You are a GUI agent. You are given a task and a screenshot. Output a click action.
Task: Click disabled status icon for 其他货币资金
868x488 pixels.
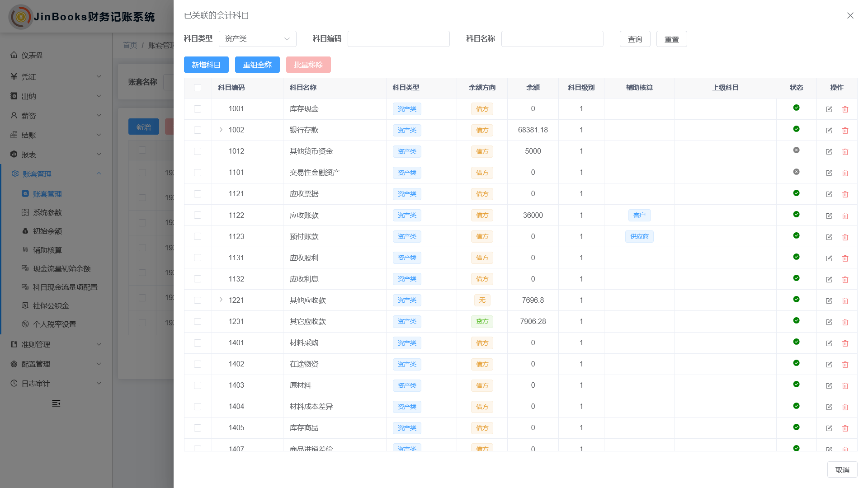pos(796,150)
